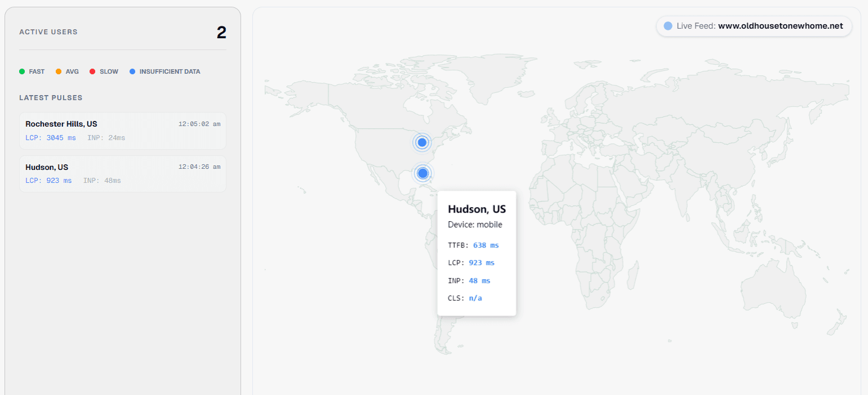
Task: Click the Device: mobile text in tooltip
Action: tap(475, 225)
